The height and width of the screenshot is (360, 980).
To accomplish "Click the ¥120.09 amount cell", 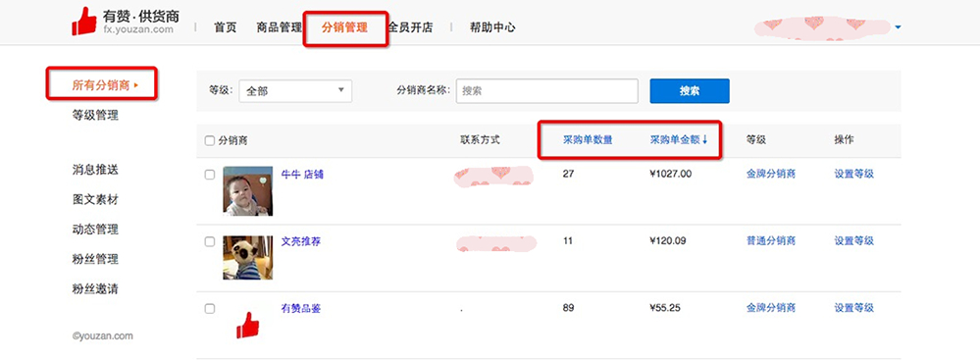I will click(668, 240).
